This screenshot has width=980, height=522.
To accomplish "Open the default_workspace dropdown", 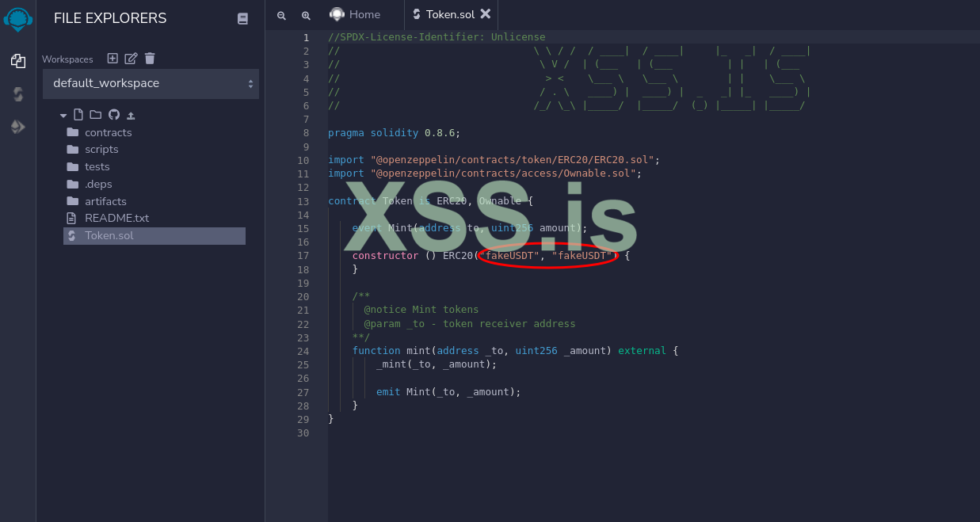I will (x=151, y=84).
